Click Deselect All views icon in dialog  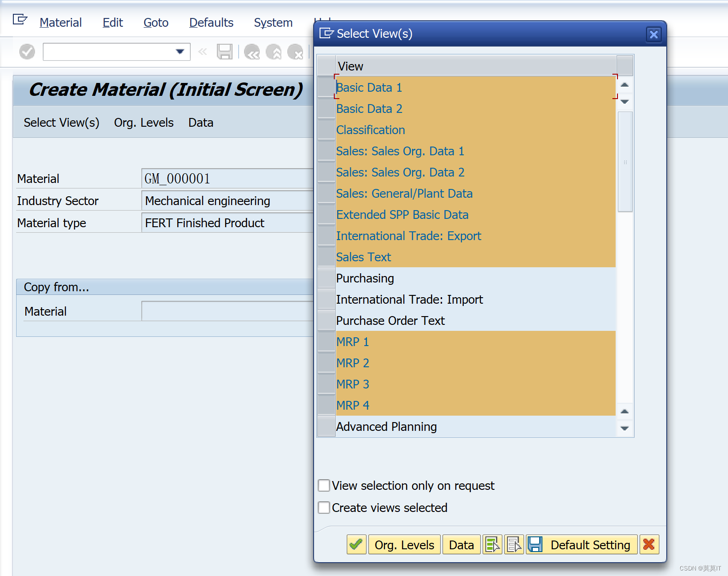coord(514,545)
